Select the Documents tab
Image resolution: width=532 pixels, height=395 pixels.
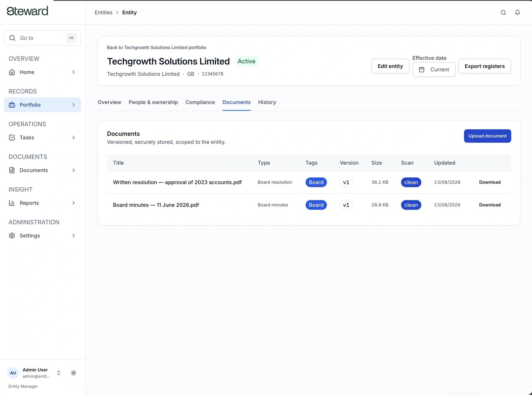236,102
